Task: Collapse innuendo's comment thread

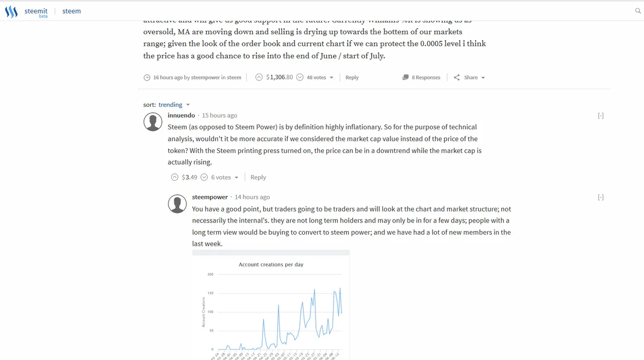Action: (601, 116)
